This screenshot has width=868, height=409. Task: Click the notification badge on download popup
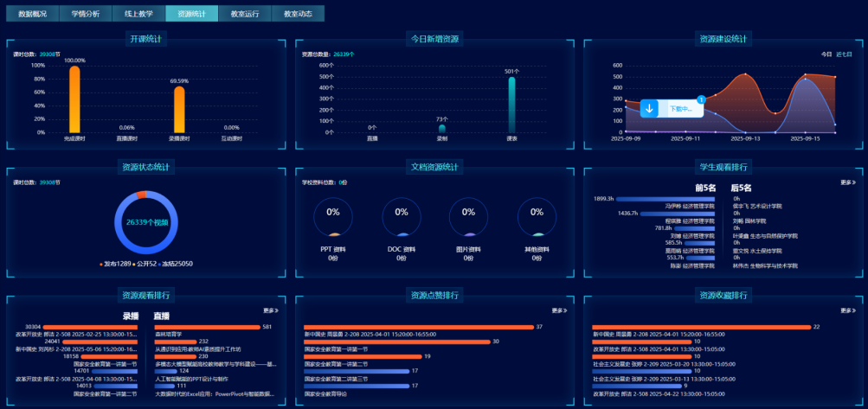click(701, 100)
